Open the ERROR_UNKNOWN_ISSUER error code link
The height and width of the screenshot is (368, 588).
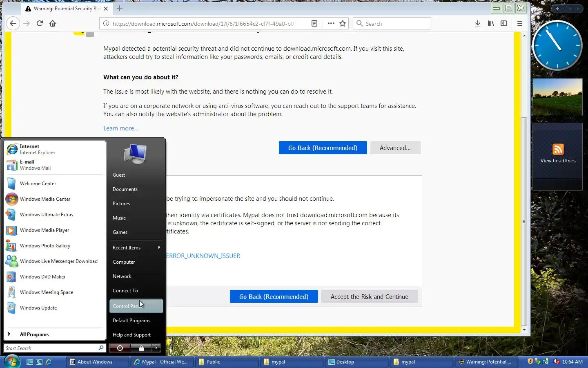click(x=203, y=256)
